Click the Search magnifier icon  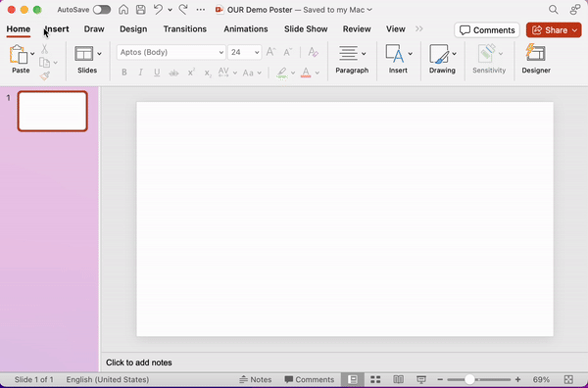pos(553,10)
